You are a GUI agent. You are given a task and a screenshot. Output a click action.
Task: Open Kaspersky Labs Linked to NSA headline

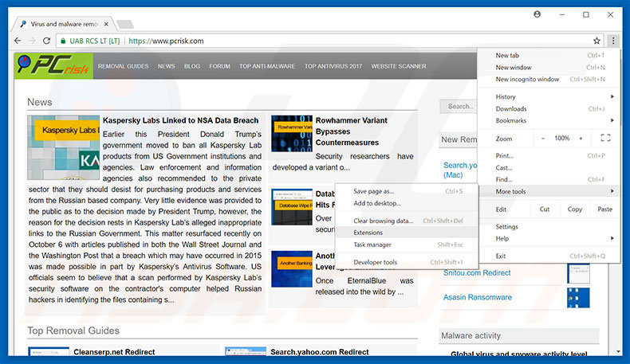point(180,120)
